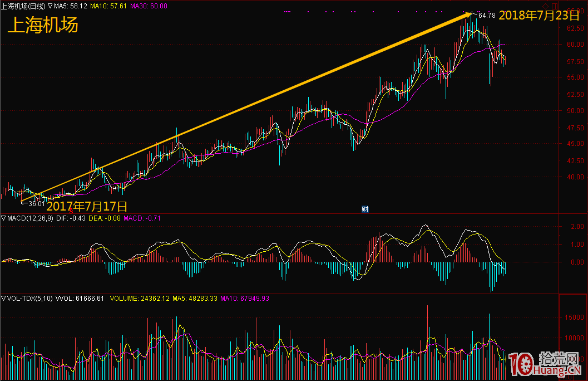Click the 40.00 price axis label
This screenshot has height=381, width=588.
(x=575, y=177)
